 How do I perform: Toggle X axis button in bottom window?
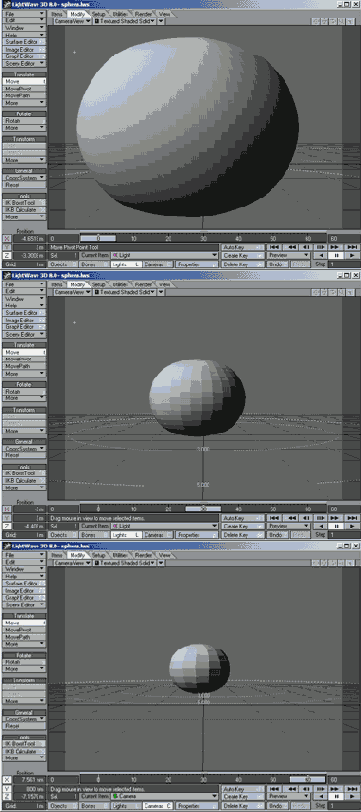tap(6, 780)
